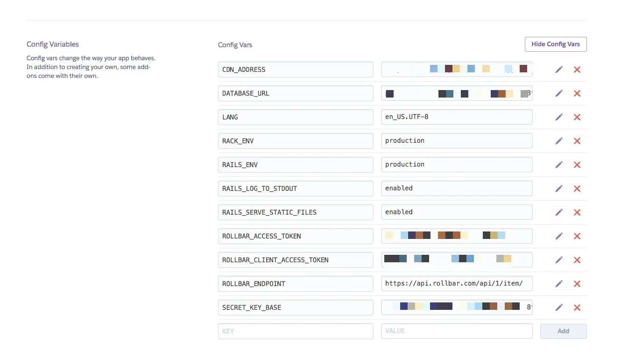Click the Config Variables section heading

tap(53, 44)
